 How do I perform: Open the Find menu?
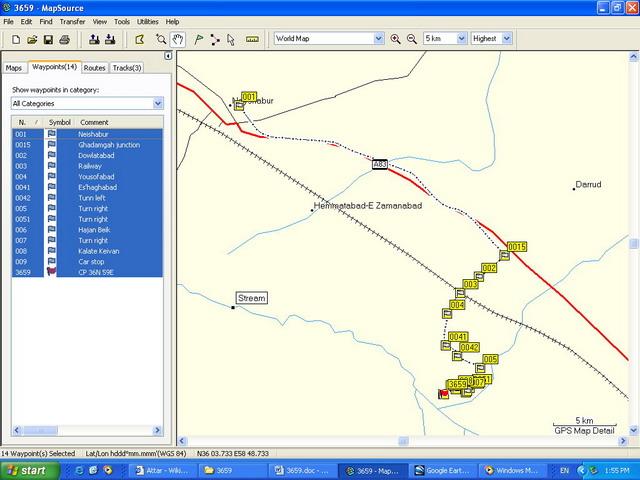point(46,22)
